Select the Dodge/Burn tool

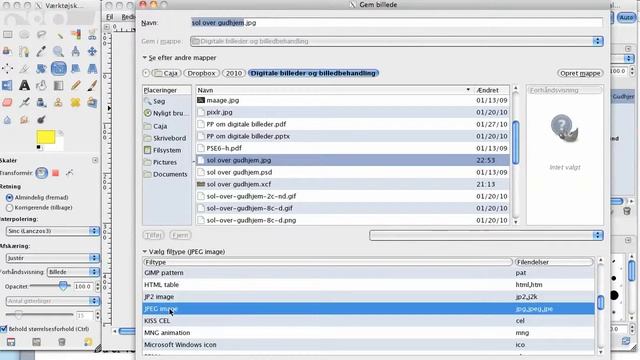[x=41, y=120]
